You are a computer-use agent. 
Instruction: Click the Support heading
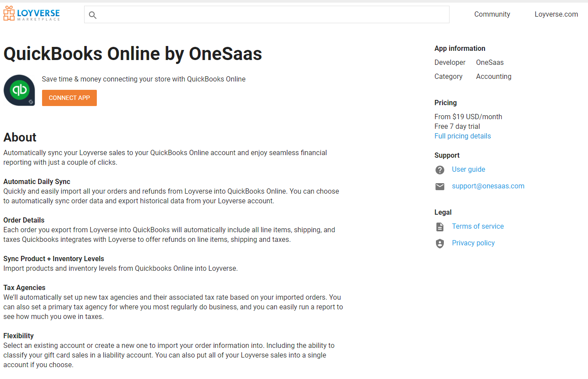click(447, 156)
